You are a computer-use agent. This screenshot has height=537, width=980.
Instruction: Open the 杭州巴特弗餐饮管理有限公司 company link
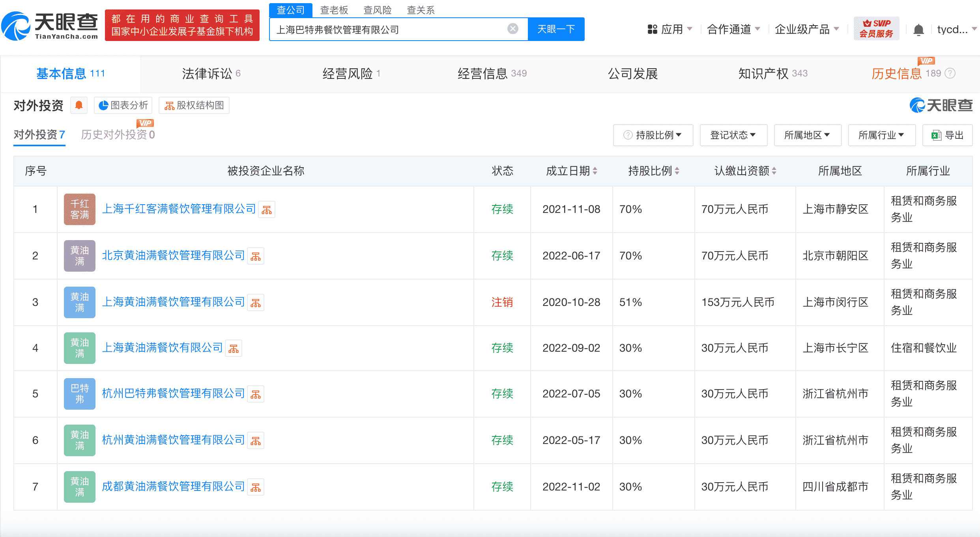[x=173, y=393]
